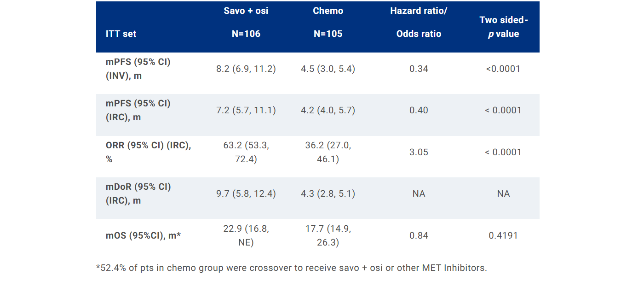
Task: Select the p value 0.4191
Action: click(503, 235)
